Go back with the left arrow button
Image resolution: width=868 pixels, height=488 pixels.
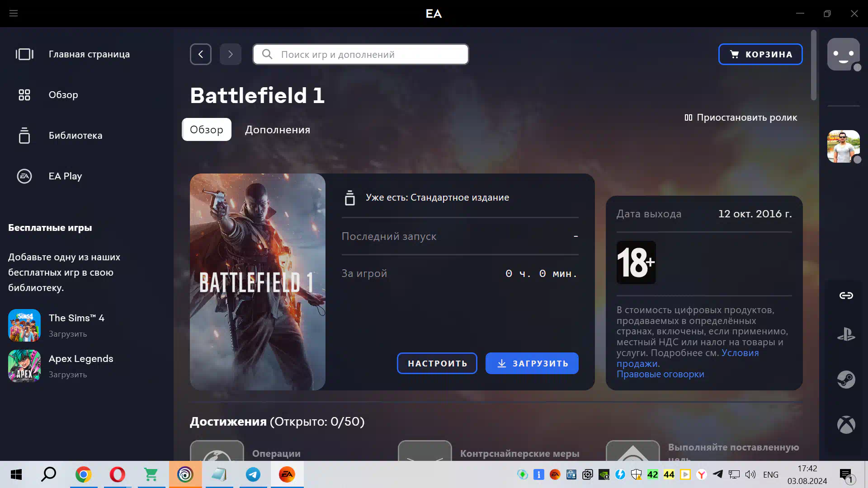point(201,54)
